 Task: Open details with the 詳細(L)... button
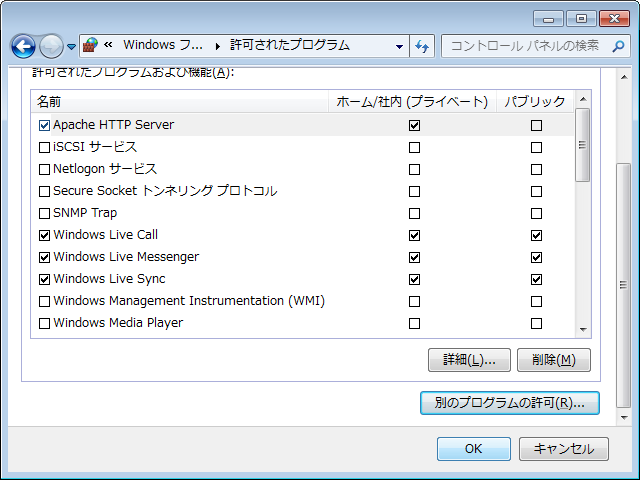click(469, 360)
